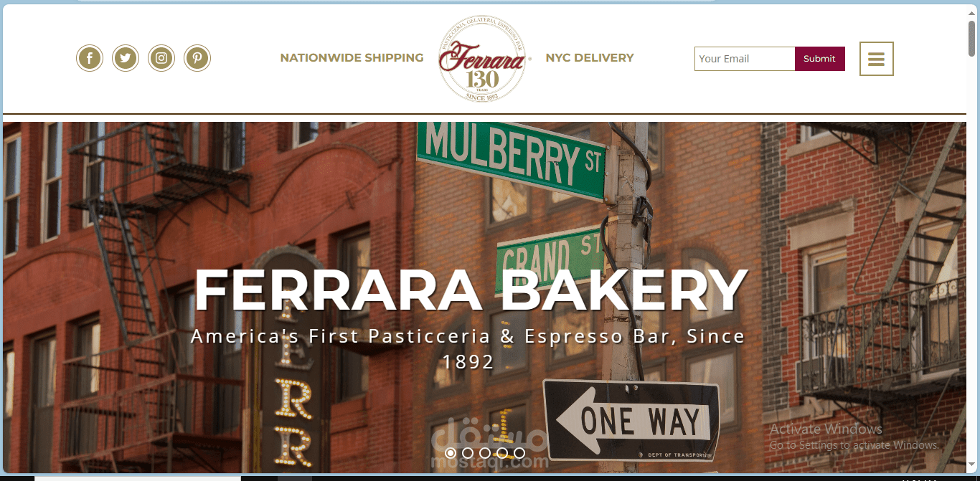The height and width of the screenshot is (481, 980).
Task: Open the Twitter social icon
Action: pos(126,58)
